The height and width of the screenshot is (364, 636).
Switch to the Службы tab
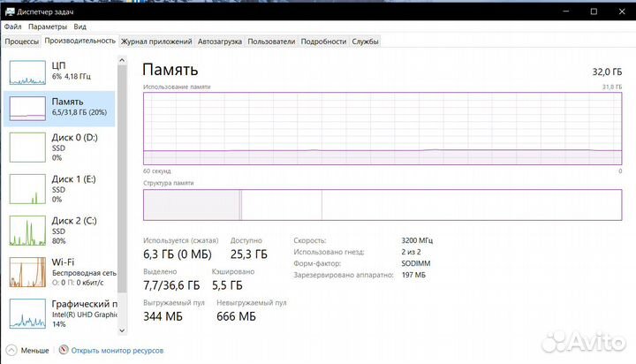click(365, 42)
